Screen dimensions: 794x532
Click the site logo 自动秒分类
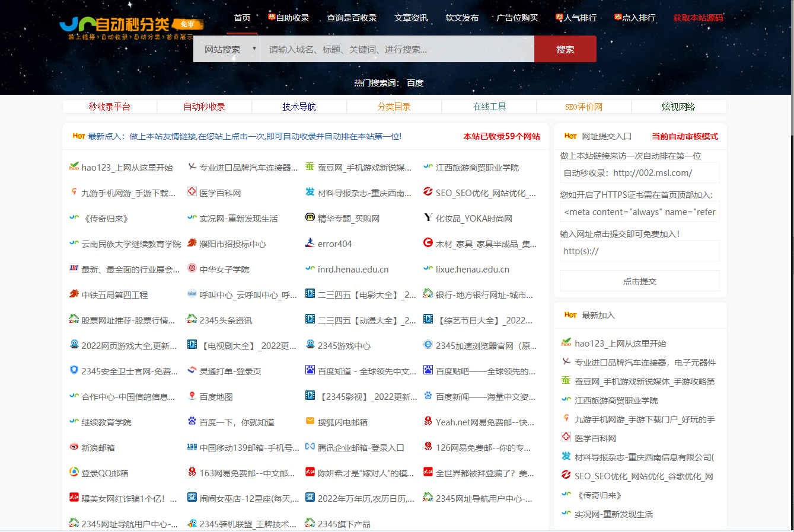[132, 26]
